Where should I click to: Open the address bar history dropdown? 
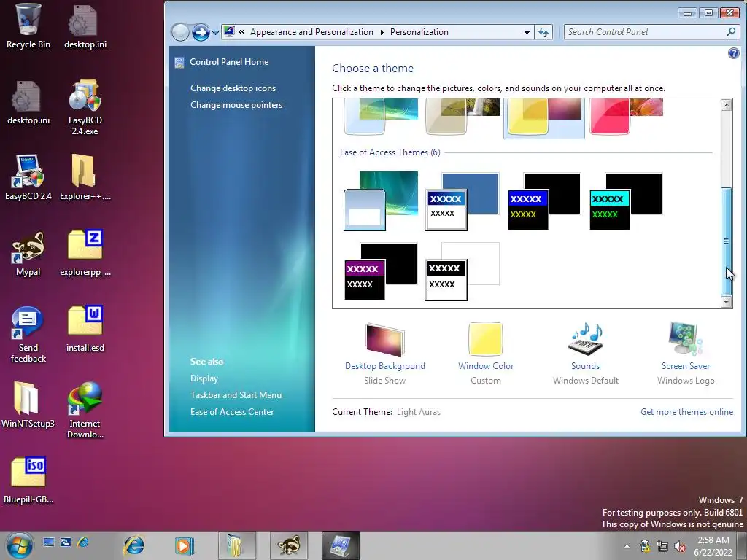point(527,32)
